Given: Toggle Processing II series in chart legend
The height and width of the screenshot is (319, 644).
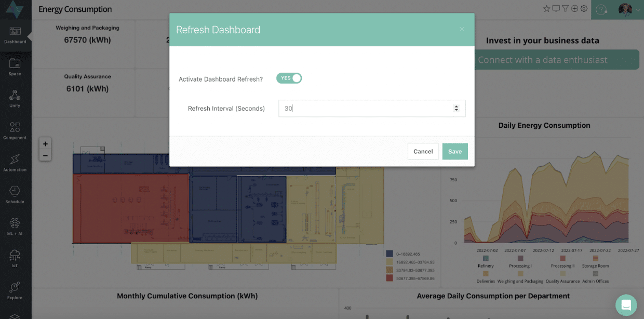Looking at the screenshot, I should pyautogui.click(x=562, y=261).
